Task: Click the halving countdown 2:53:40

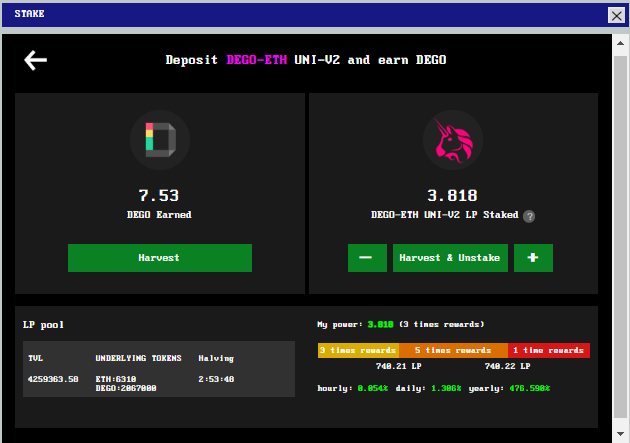Action: (216, 379)
